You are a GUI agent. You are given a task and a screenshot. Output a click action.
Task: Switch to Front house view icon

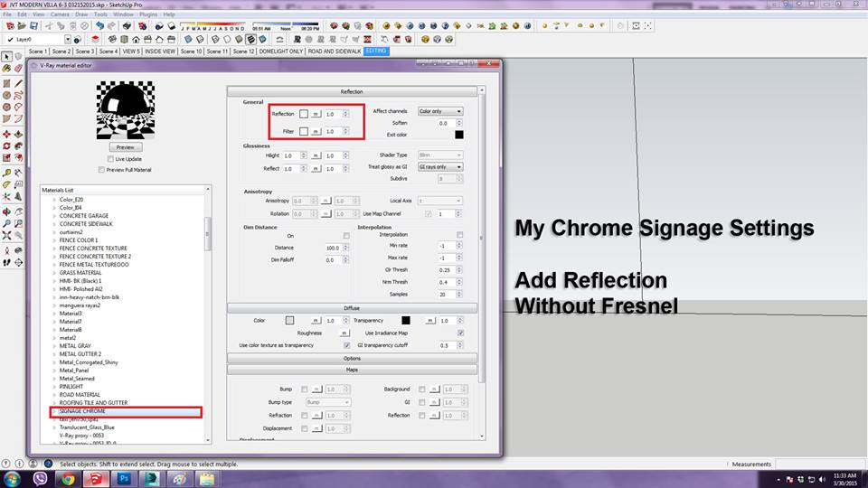tap(136, 39)
